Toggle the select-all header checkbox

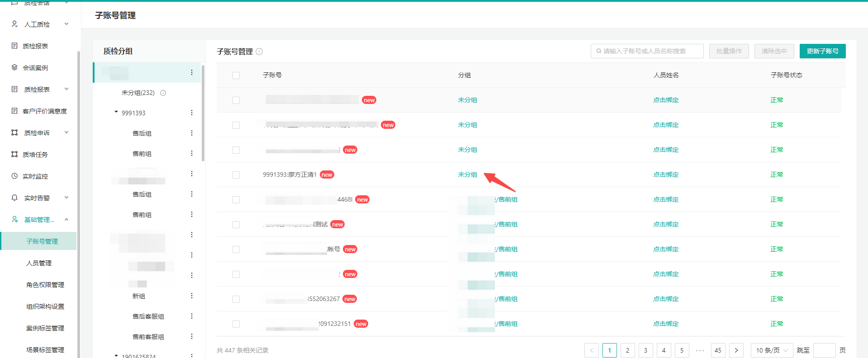coord(236,75)
